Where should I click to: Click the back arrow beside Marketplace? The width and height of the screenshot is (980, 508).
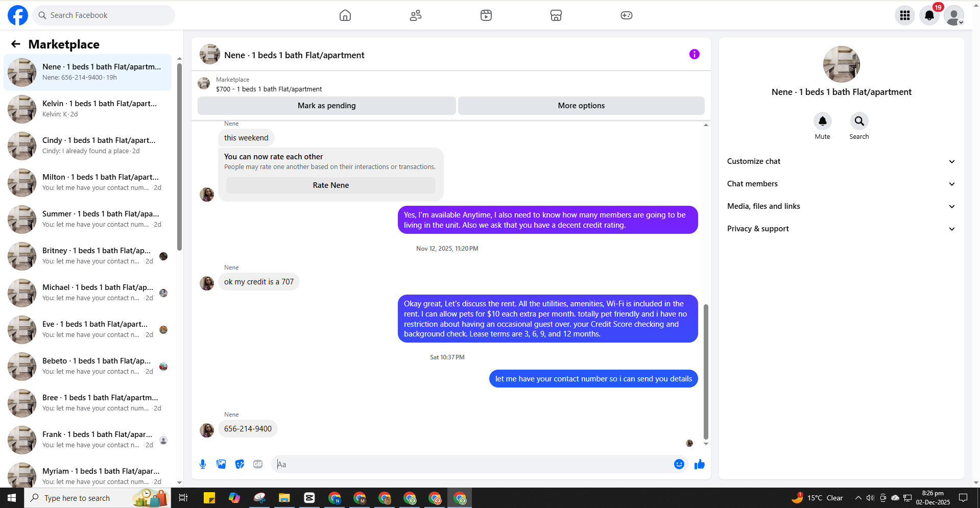[16, 44]
